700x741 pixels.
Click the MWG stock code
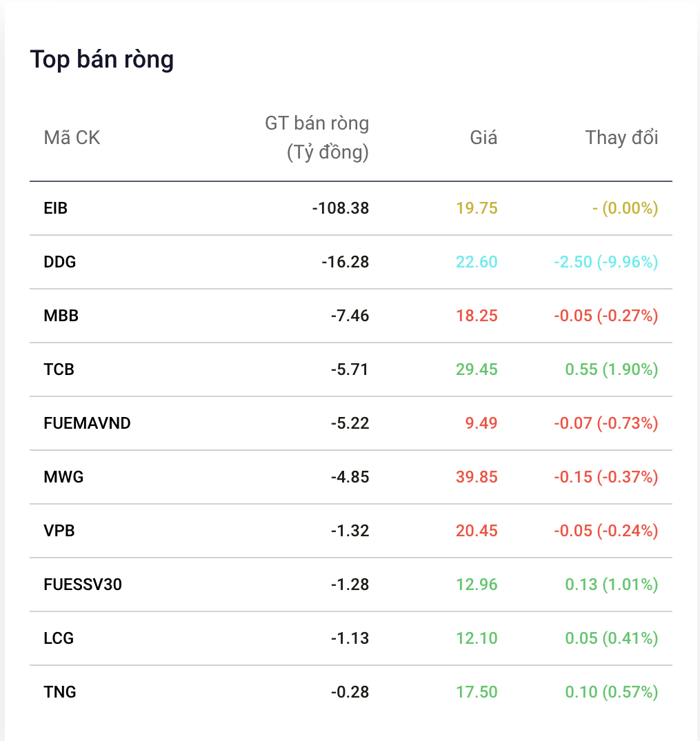tap(63, 477)
